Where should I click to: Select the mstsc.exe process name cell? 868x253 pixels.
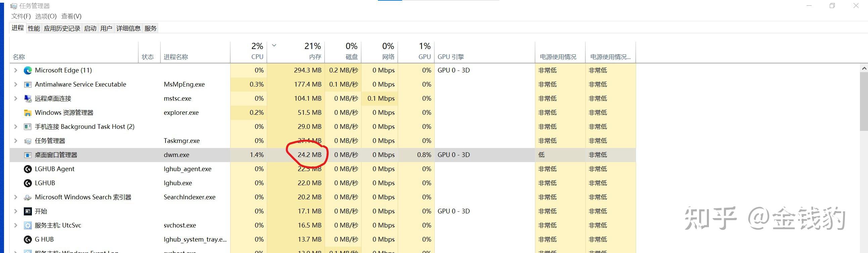178,99
